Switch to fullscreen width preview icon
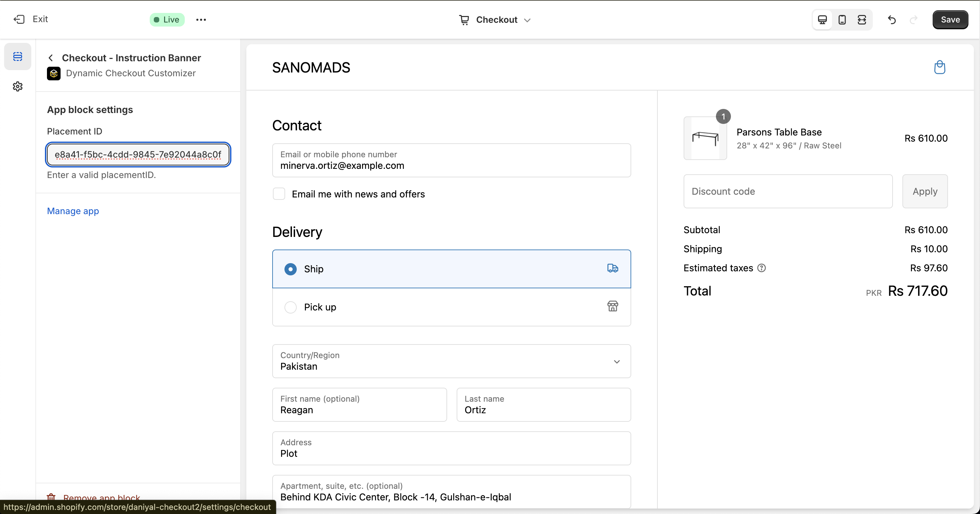 (862, 20)
